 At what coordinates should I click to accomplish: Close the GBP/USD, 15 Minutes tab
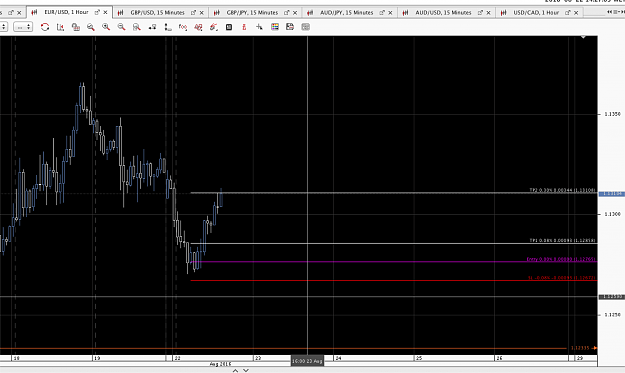click(202, 13)
